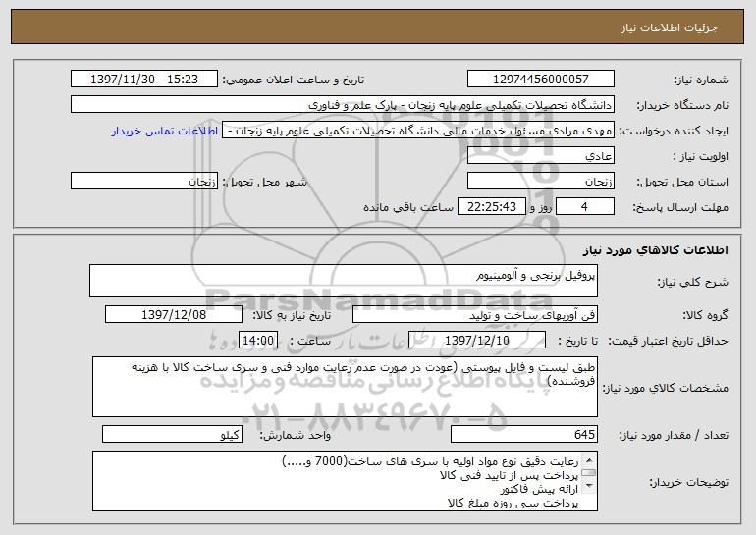The image size is (756, 535).
Task: Select the goods group field فن آوریهای ساخت و تولید
Action: tap(475, 315)
